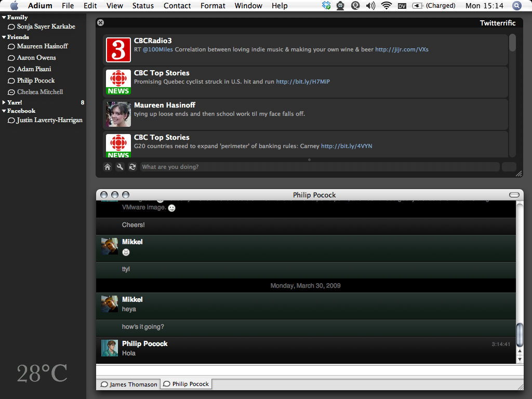Click CBCRadio3 avatar in Twitterrific
This screenshot has width=532, height=399.
pyautogui.click(x=118, y=50)
